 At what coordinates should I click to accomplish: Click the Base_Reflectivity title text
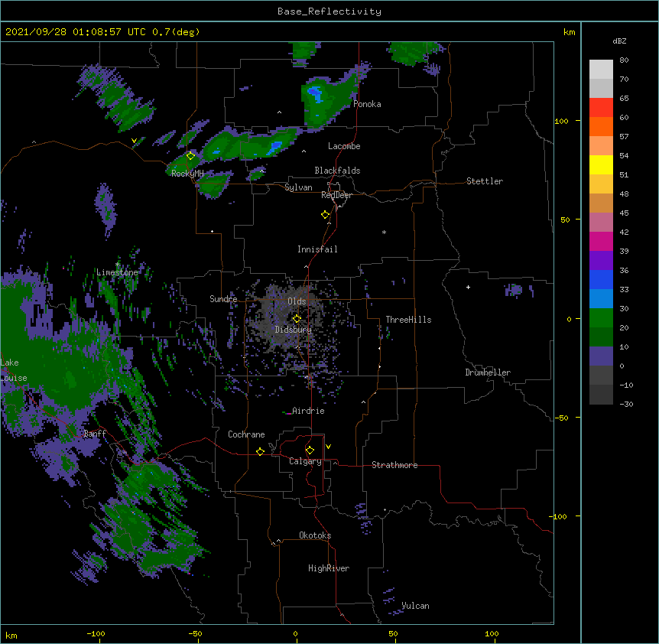pyautogui.click(x=329, y=11)
